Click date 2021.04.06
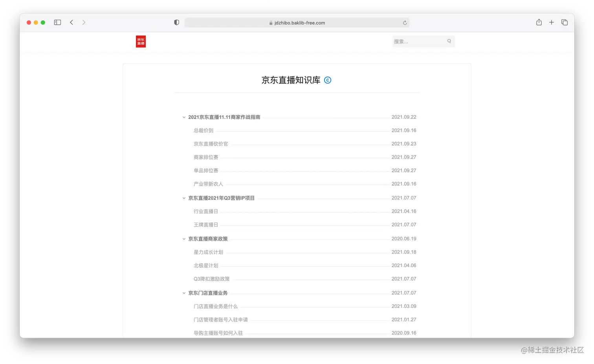The width and height of the screenshot is (594, 364). [x=404, y=265]
